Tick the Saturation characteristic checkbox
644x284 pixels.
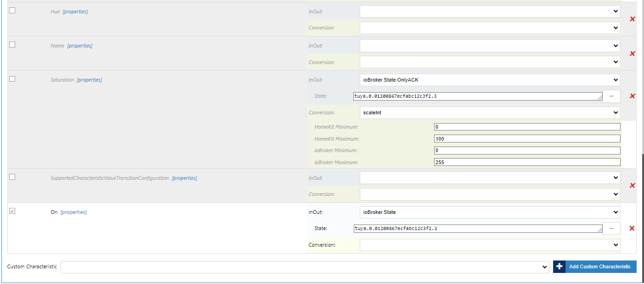coord(12,79)
